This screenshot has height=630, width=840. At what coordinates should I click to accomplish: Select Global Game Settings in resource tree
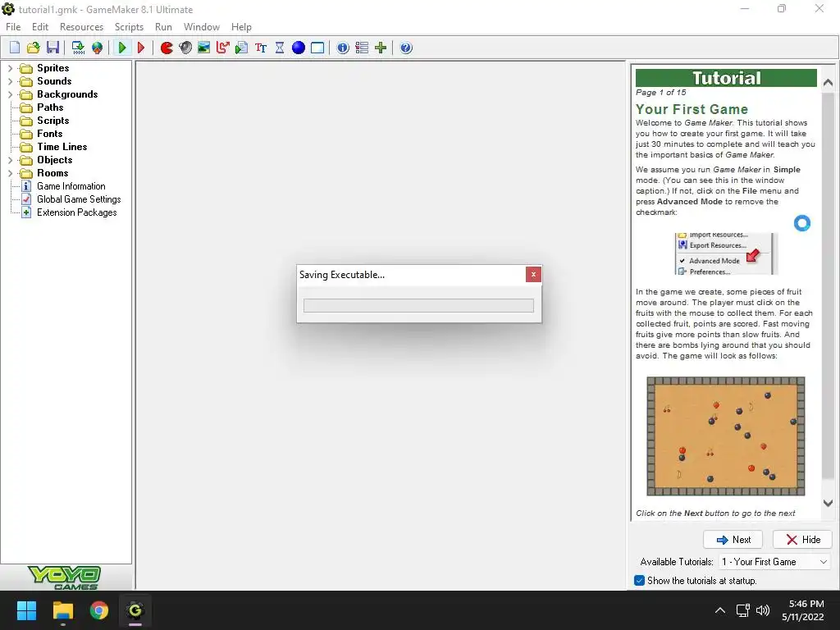79,199
